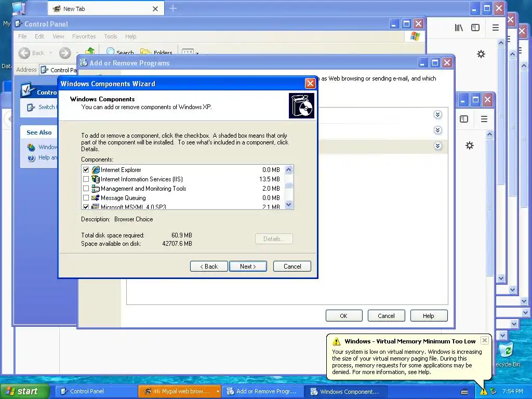This screenshot has width=532, height=399.
Task: Click the keyboard icon in system tray
Action: 464,392
